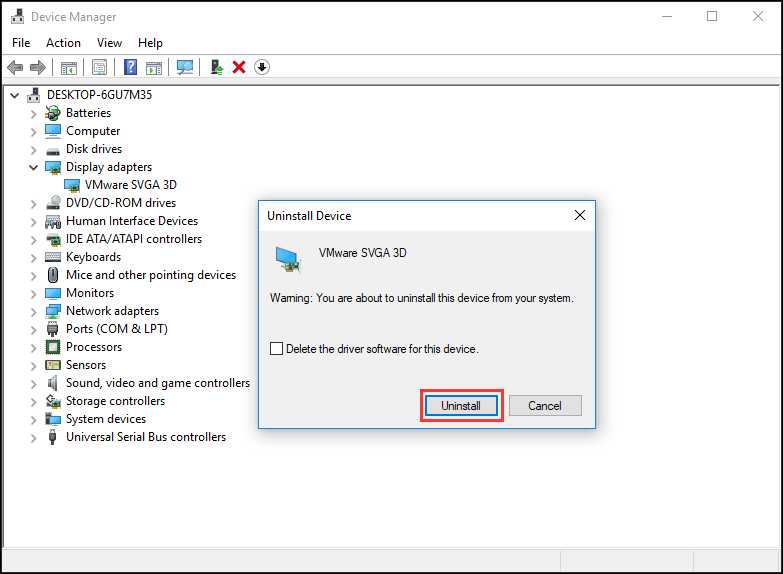
Task: Click the Processors chip icon
Action: (53, 347)
